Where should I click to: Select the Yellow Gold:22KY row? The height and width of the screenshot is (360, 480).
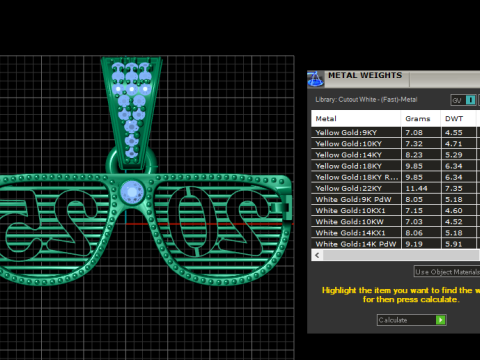395,188
